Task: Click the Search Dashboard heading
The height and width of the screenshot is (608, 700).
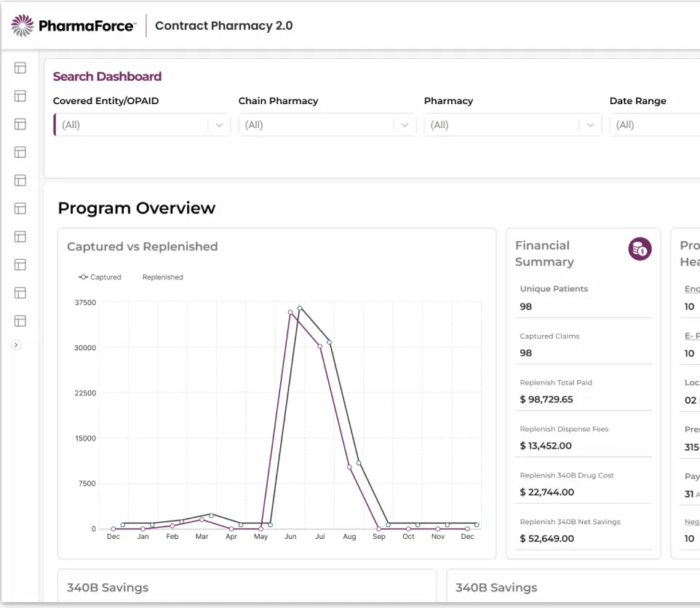Action: point(107,76)
